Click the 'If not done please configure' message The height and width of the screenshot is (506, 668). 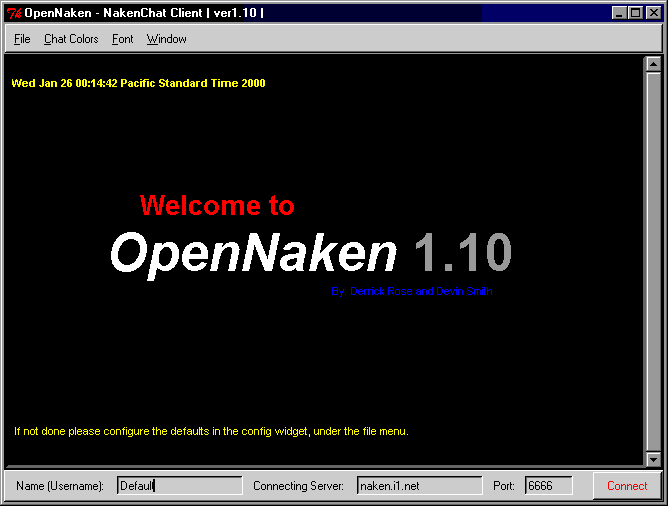coord(211,431)
